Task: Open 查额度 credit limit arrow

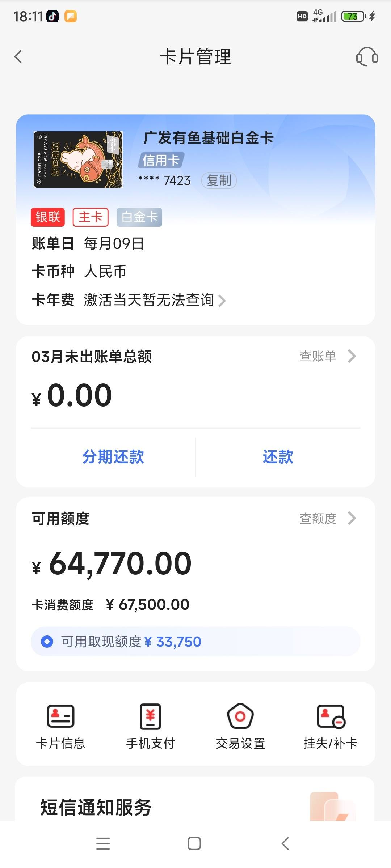Action: (352, 518)
